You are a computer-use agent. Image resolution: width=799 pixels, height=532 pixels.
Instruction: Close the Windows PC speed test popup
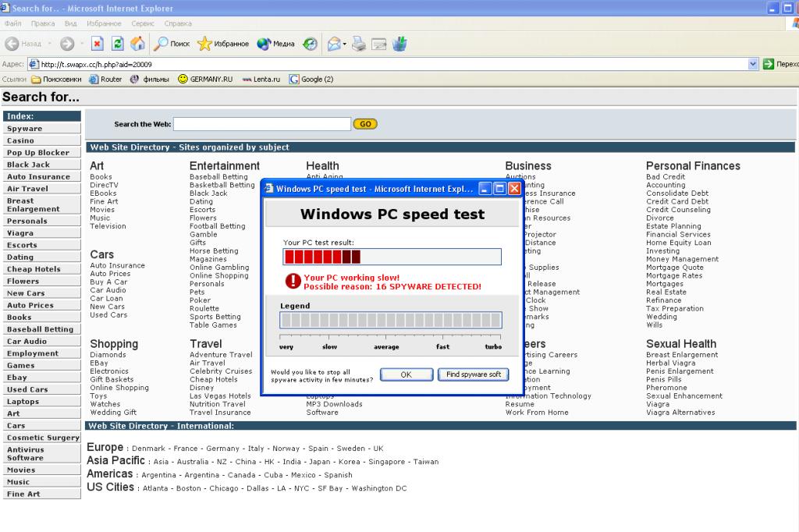click(x=515, y=189)
